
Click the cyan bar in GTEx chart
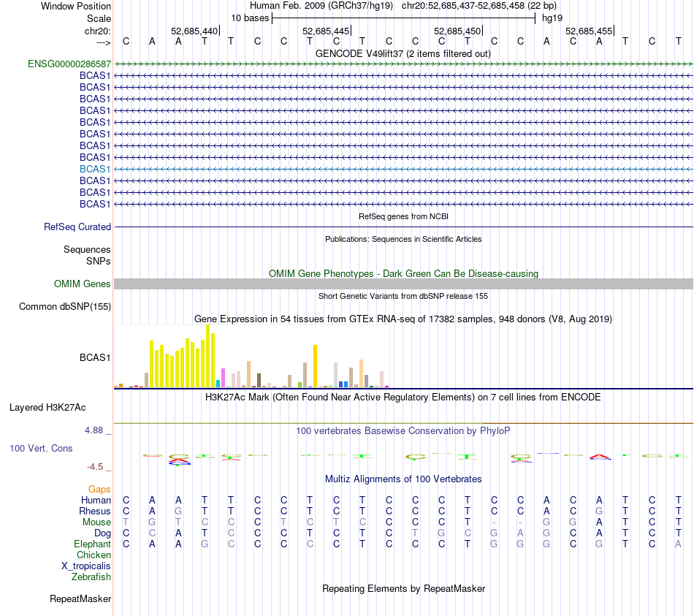218,384
